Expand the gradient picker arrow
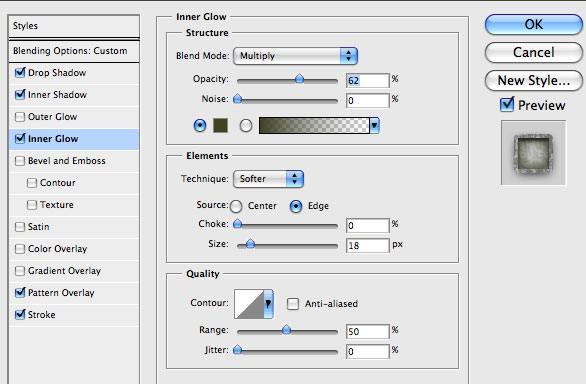The image size is (586, 384). tap(374, 125)
